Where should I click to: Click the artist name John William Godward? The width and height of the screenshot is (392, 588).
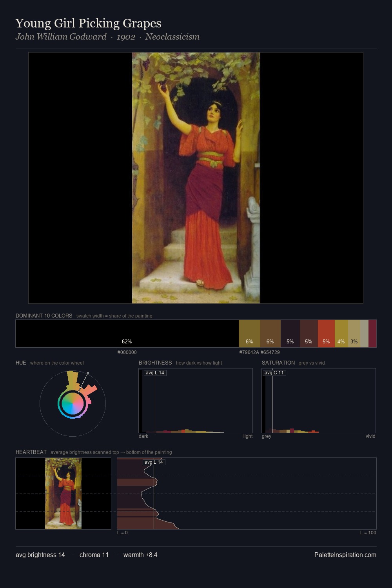(x=61, y=36)
